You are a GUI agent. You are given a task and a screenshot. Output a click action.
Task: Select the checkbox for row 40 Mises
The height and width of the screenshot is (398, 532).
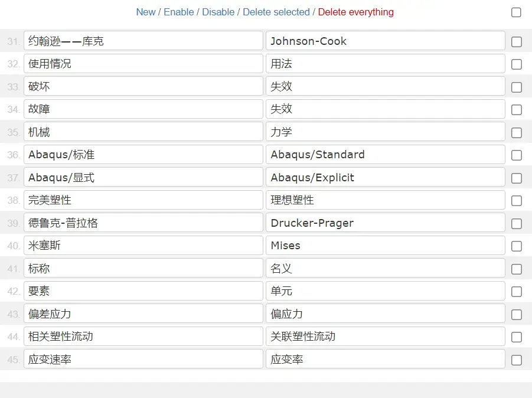point(517,246)
